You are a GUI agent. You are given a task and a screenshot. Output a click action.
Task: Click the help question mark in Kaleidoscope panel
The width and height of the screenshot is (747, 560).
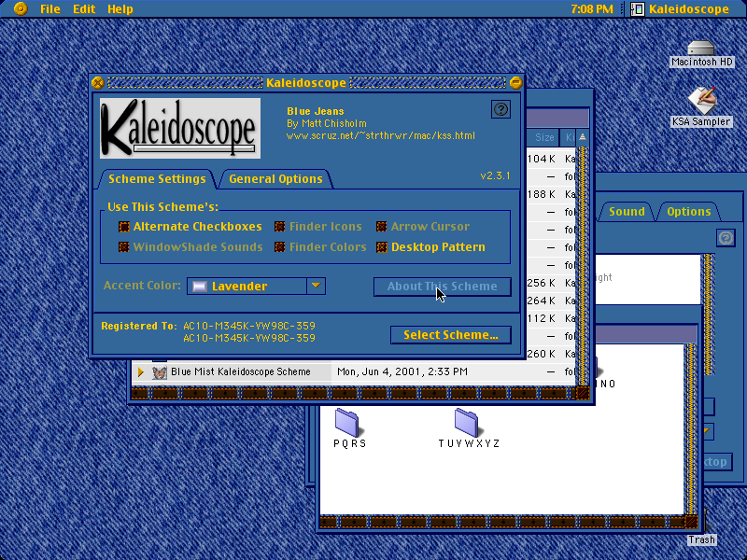pos(500,109)
